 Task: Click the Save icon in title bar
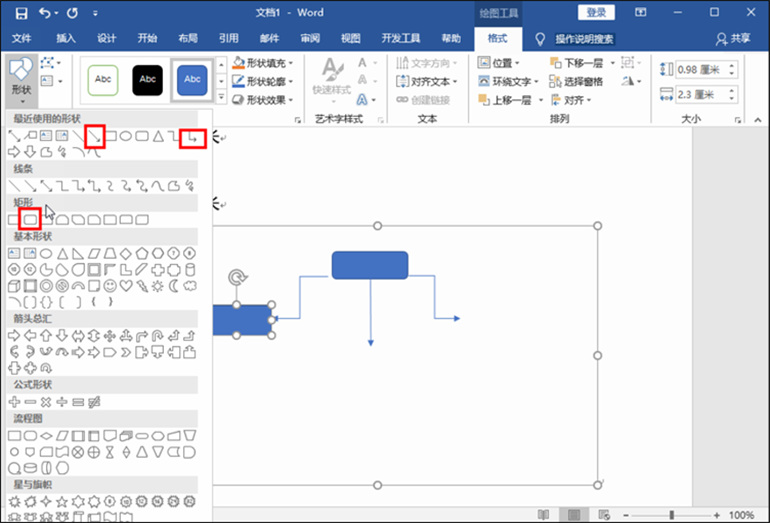pos(21,13)
